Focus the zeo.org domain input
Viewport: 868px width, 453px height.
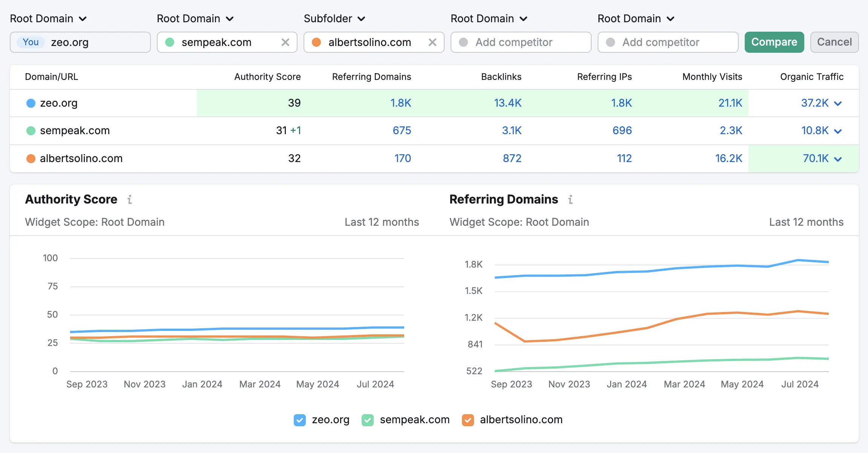pyautogui.click(x=80, y=42)
